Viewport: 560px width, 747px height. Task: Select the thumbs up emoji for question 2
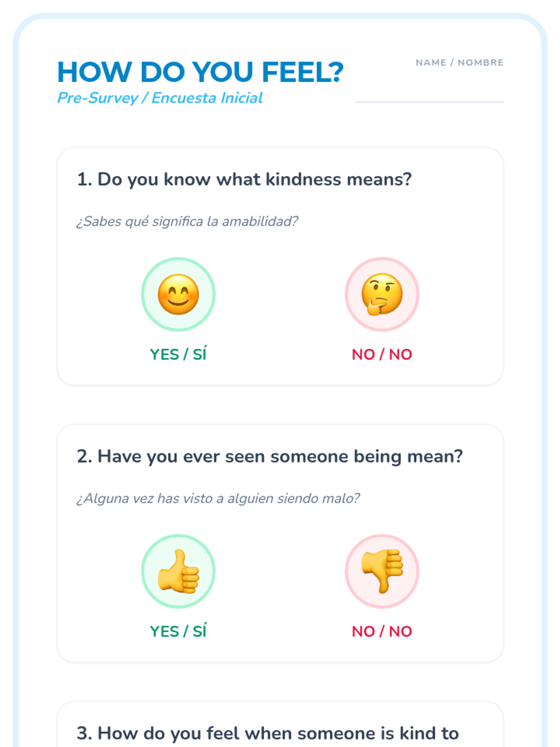[178, 571]
